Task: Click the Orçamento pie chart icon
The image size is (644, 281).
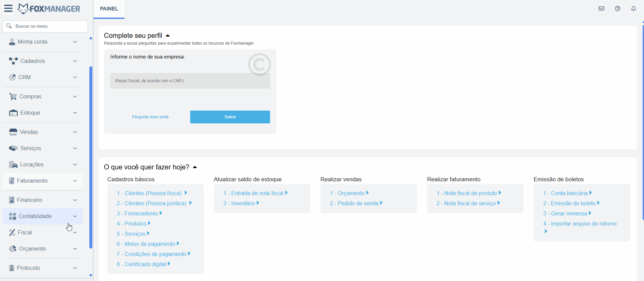Action: [13, 249]
